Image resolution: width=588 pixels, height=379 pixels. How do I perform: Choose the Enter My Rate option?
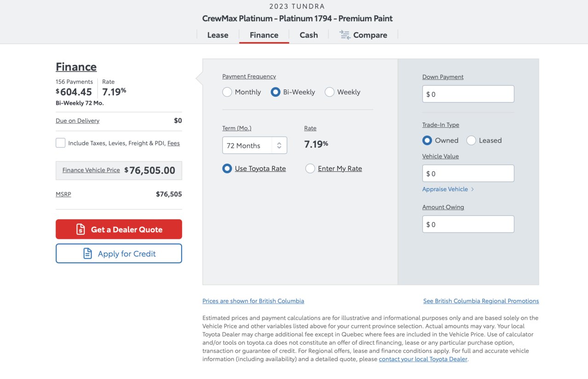tap(310, 169)
